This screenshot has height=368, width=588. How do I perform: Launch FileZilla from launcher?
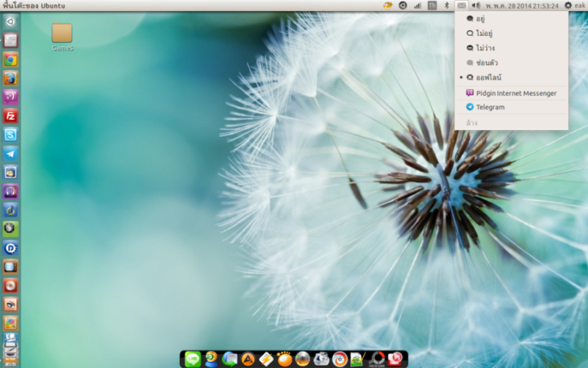tap(10, 116)
